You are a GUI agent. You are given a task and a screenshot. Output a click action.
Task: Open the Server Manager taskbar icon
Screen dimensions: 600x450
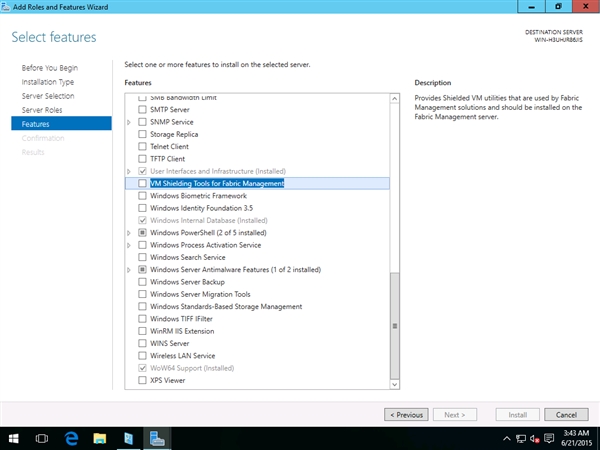point(128,439)
